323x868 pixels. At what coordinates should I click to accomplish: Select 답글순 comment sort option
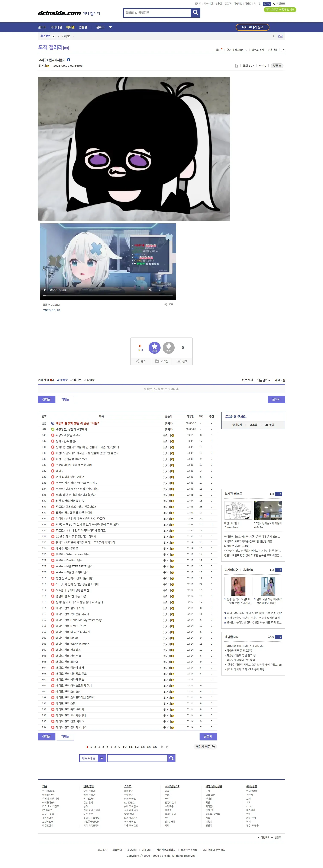point(89,380)
